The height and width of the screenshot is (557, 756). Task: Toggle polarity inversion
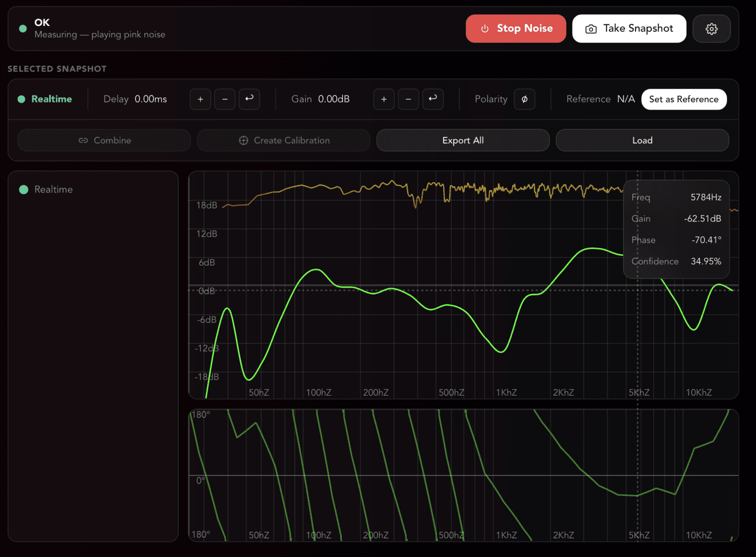click(524, 99)
